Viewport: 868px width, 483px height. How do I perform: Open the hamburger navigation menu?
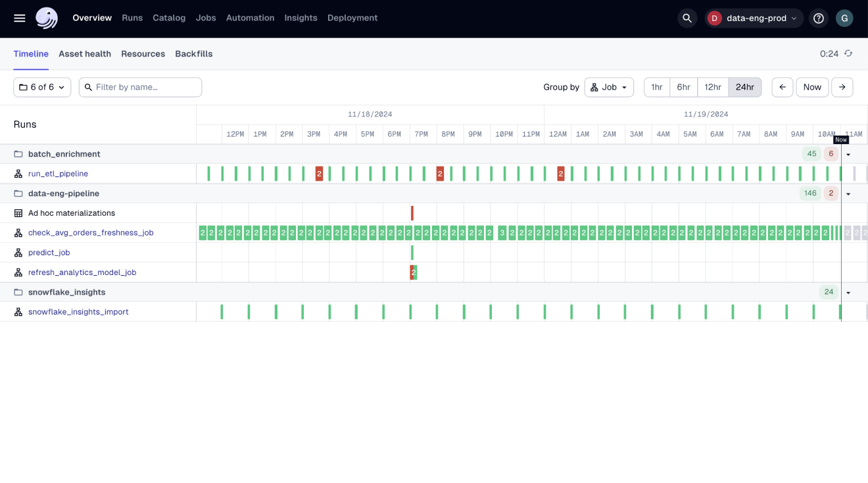19,18
